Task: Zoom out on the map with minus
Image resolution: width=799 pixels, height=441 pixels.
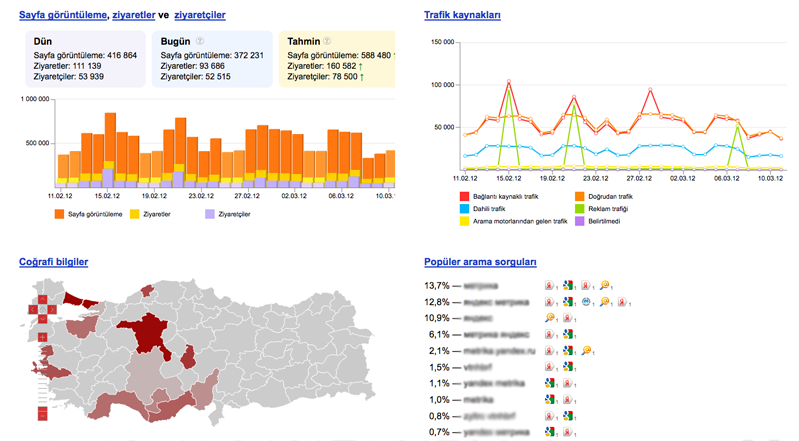Action: pos(42,416)
